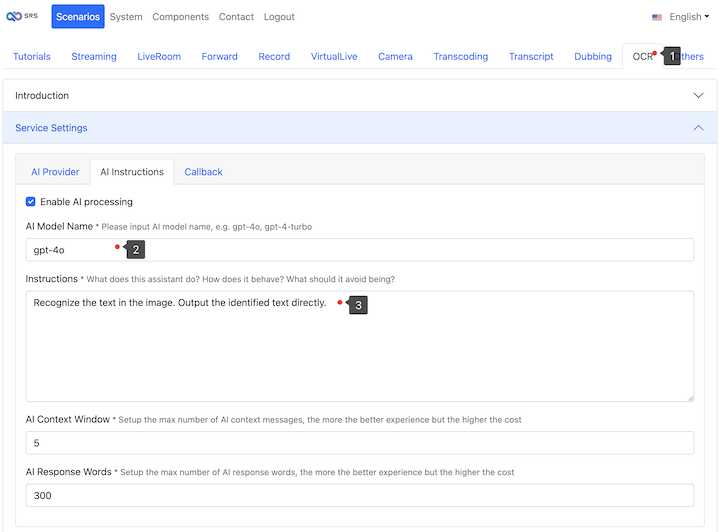
Task: Click the US flag language icon
Action: pyautogui.click(x=657, y=17)
